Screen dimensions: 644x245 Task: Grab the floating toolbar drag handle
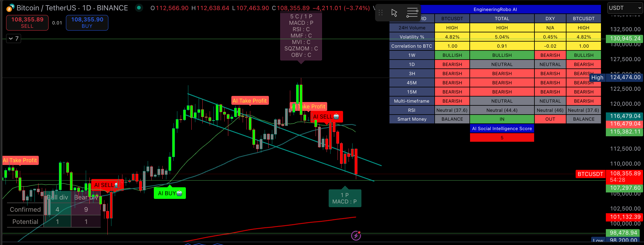tap(381, 13)
